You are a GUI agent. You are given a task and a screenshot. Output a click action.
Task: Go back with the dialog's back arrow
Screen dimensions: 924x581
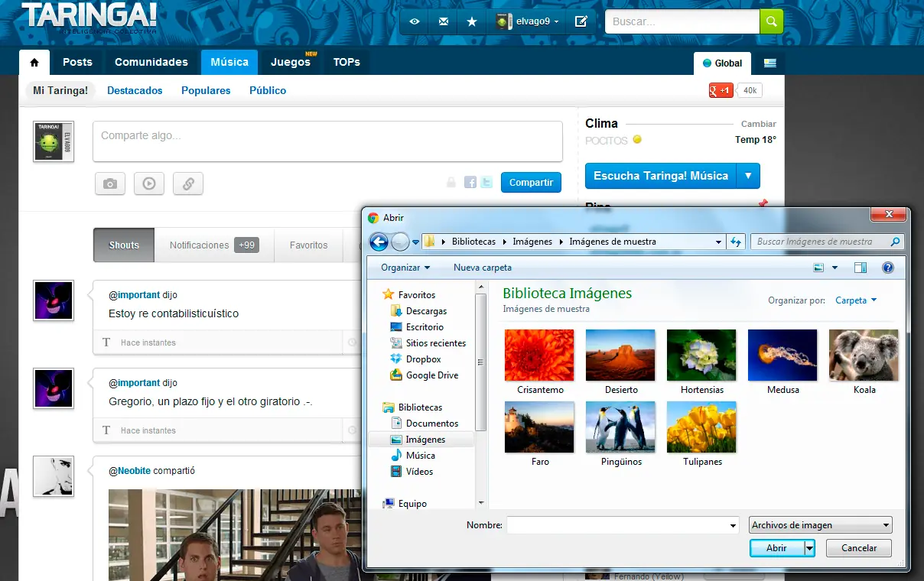(x=379, y=242)
